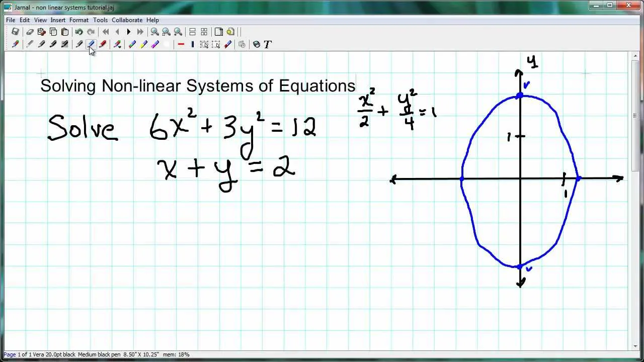Click the Page link in status bar
This screenshot has width=644, height=362.
coord(10,354)
